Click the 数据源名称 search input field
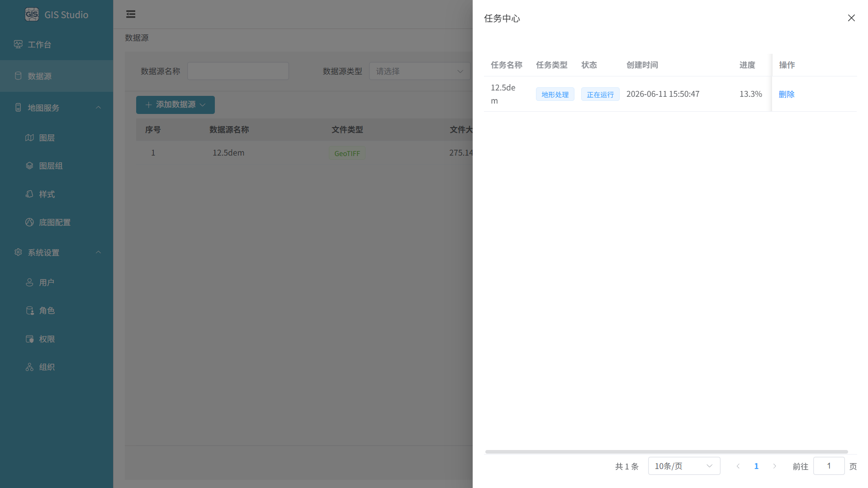Screen dimensions: 868x488 click(x=238, y=71)
